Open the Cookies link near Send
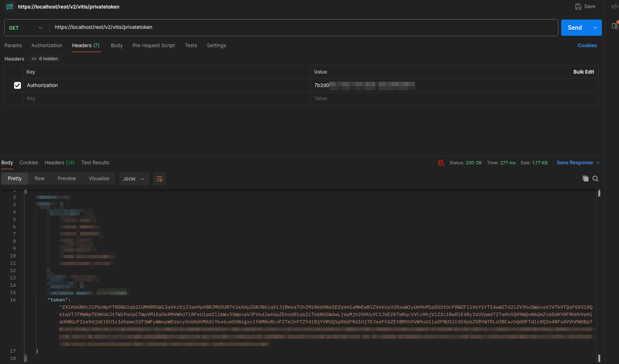This screenshot has height=364, width=619. click(x=587, y=46)
